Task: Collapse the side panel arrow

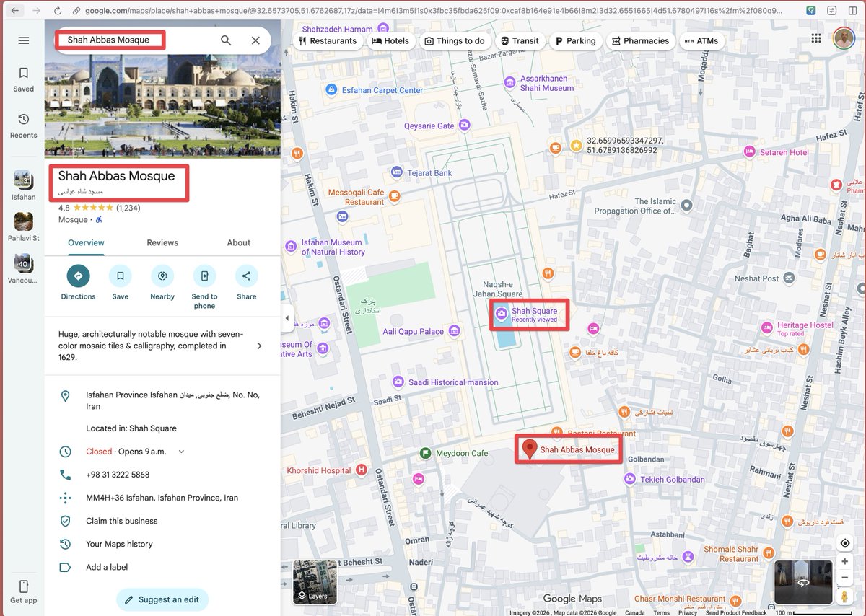Action: point(287,318)
